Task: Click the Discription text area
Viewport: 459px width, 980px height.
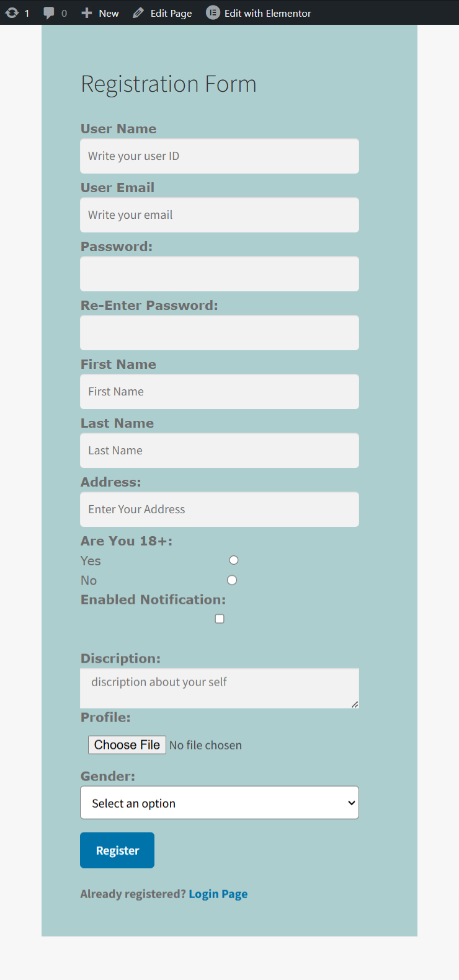Action: [220, 688]
